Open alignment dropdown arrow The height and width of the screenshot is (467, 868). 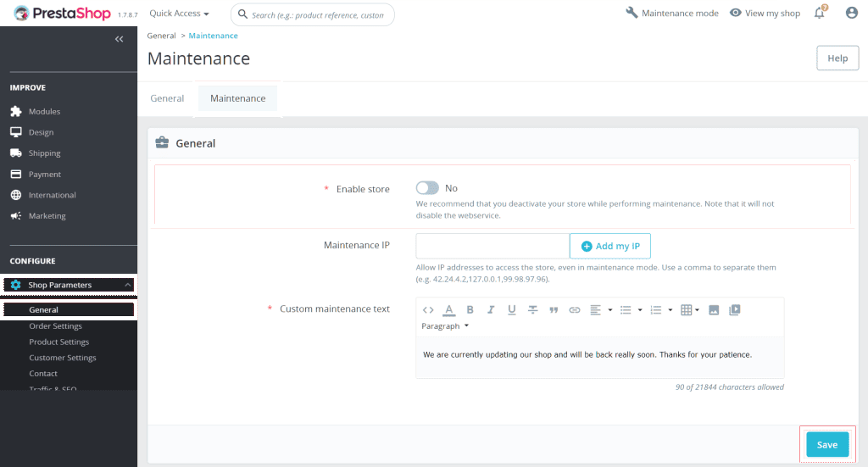tap(610, 310)
